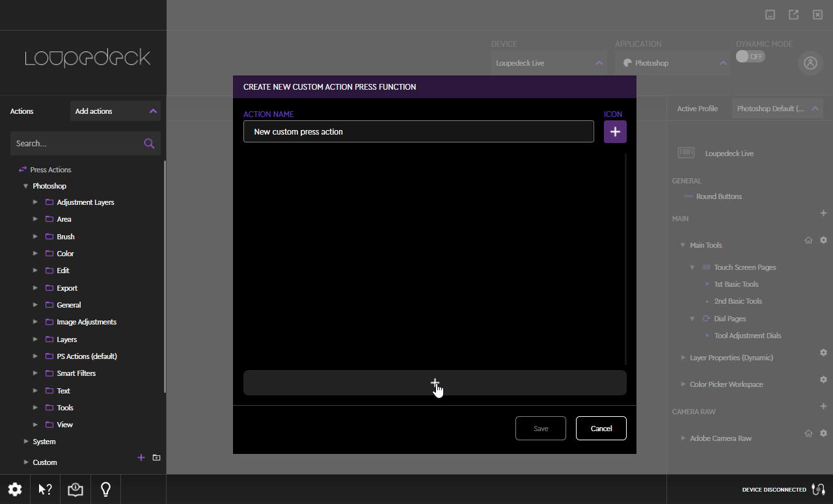Select the Tools folder row

click(x=65, y=408)
